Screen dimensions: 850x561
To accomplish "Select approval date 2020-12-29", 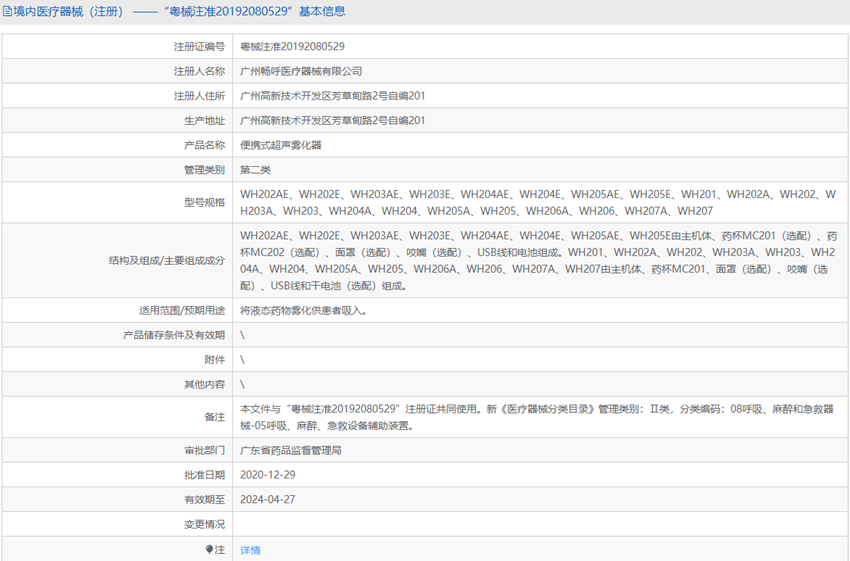I will click(x=268, y=475).
